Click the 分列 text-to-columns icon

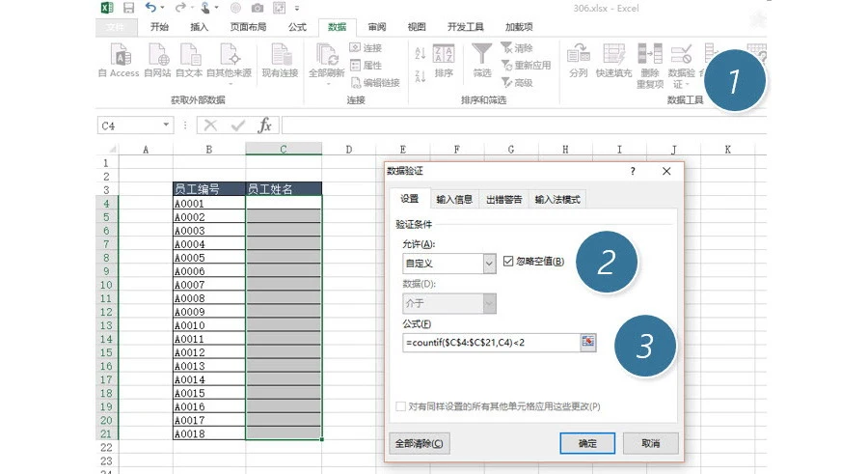click(578, 55)
